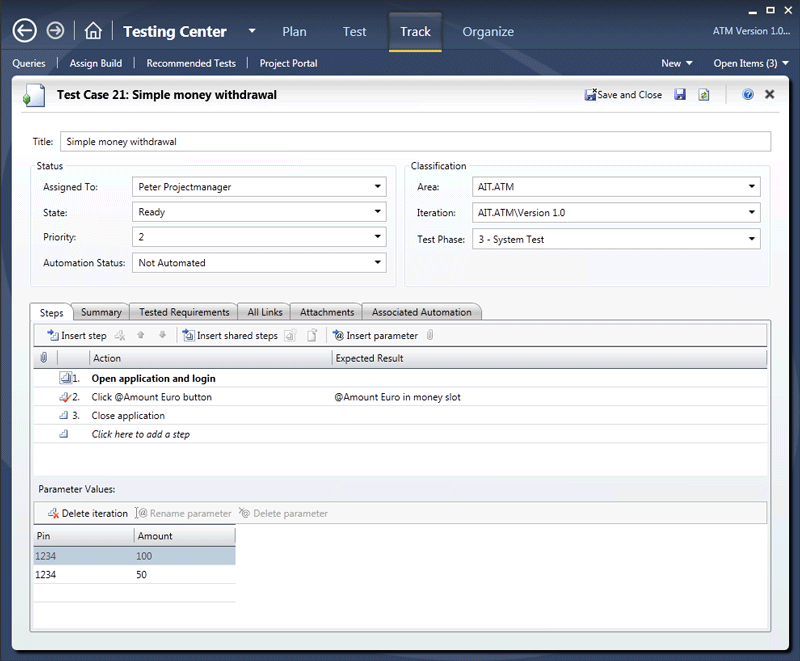Click the attachment paperclip in steps toolbar
The width and height of the screenshot is (800, 661).
430,336
